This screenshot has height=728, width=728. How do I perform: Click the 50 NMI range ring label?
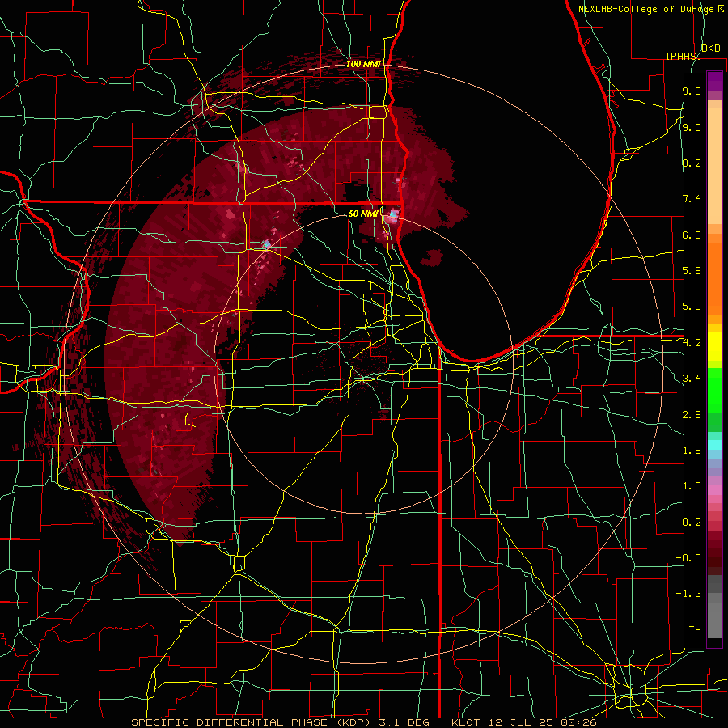[x=363, y=214]
